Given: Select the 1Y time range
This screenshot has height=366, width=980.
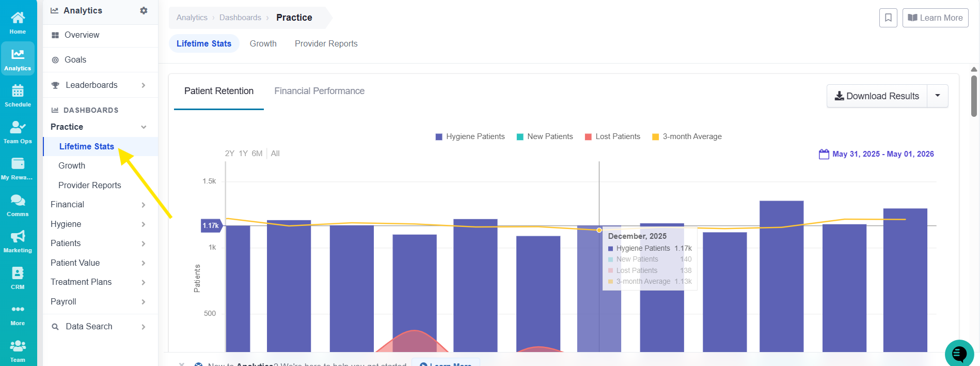Looking at the screenshot, I should [x=243, y=154].
